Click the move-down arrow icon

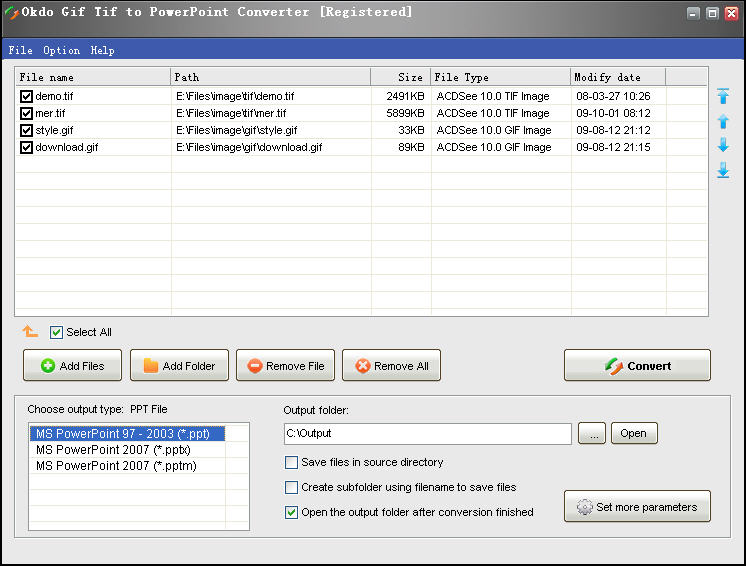pos(723,146)
